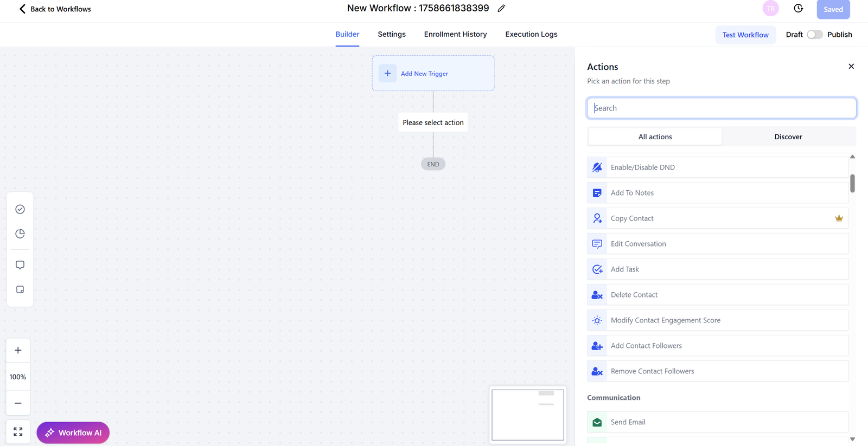The image size is (868, 446).
Task: Choose the Edit Conversation action
Action: click(x=718, y=244)
